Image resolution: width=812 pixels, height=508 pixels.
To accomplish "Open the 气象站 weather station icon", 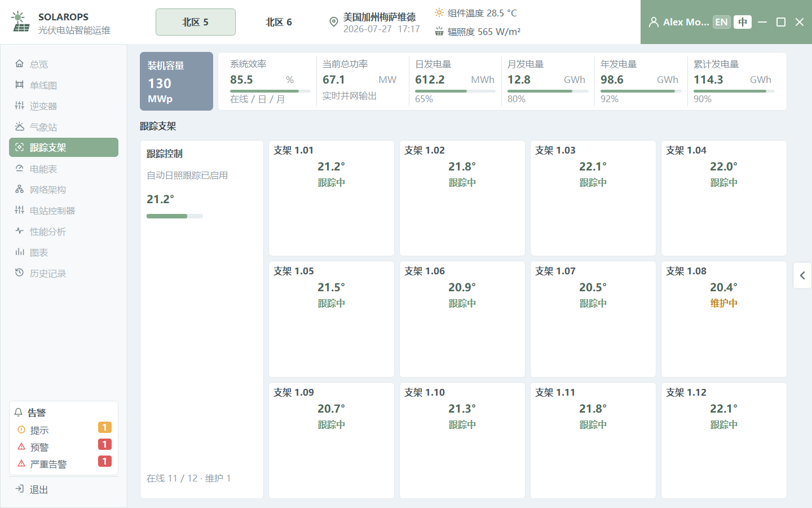I will [x=20, y=126].
